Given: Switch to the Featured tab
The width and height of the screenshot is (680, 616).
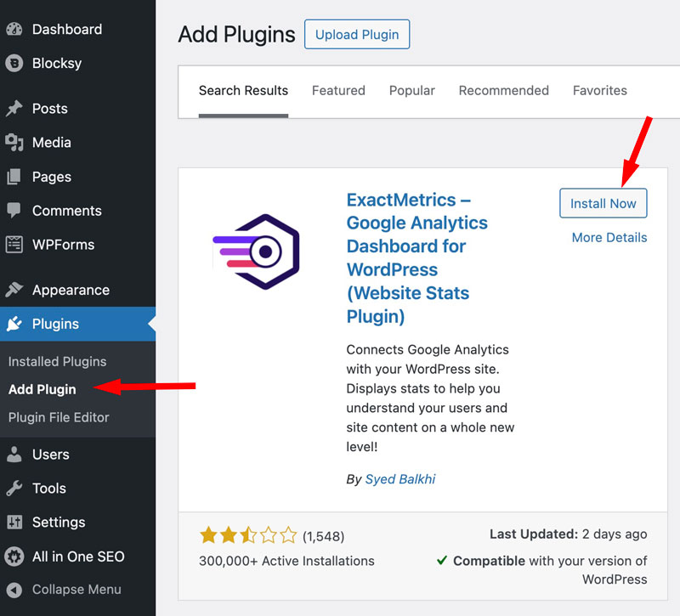Looking at the screenshot, I should [x=338, y=90].
